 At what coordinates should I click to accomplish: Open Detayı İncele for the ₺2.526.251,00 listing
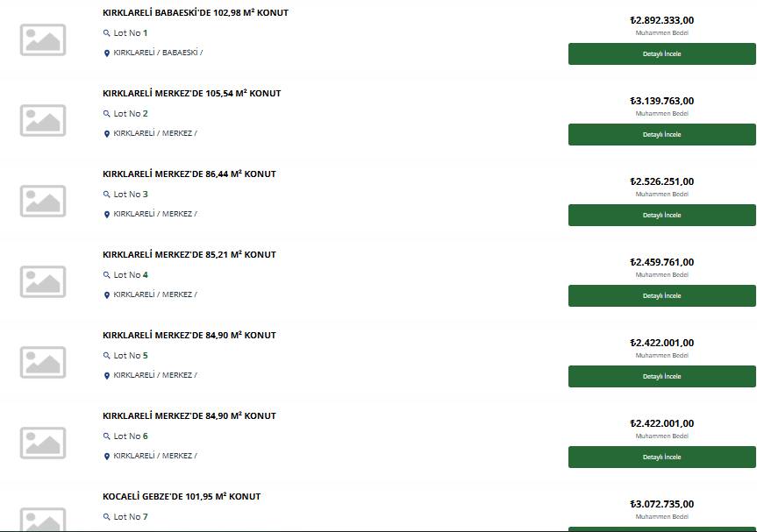click(662, 215)
